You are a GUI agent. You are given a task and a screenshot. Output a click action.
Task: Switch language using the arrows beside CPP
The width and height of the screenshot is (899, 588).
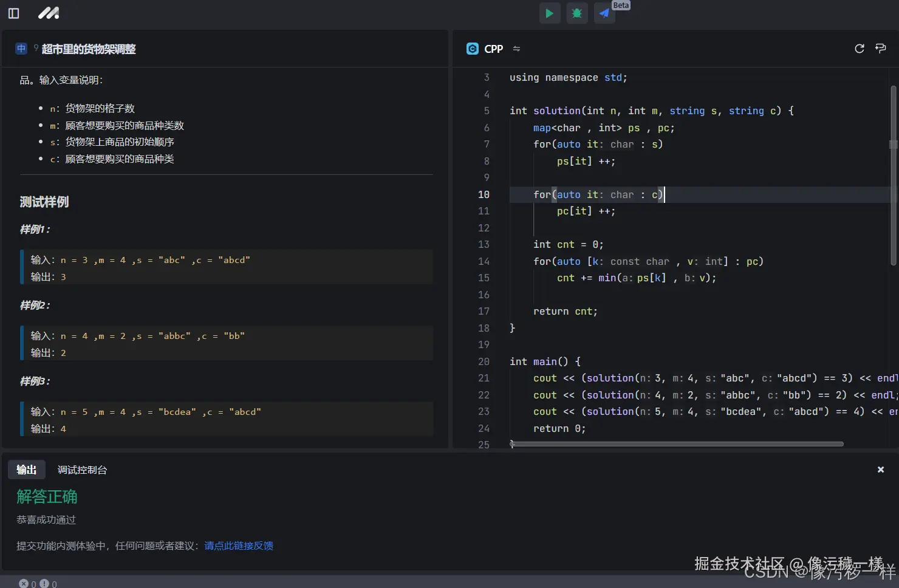pos(516,49)
